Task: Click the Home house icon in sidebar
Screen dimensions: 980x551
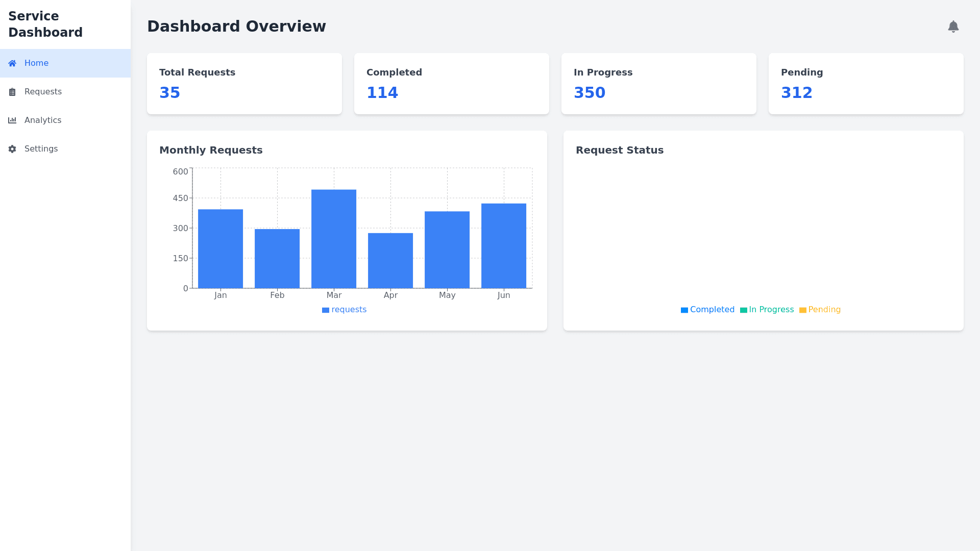Action: coord(12,63)
